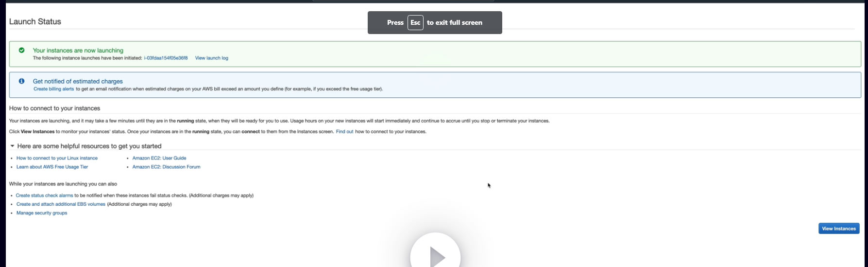The height and width of the screenshot is (267, 868).
Task: Open Manage security groups link
Action: tap(42, 213)
